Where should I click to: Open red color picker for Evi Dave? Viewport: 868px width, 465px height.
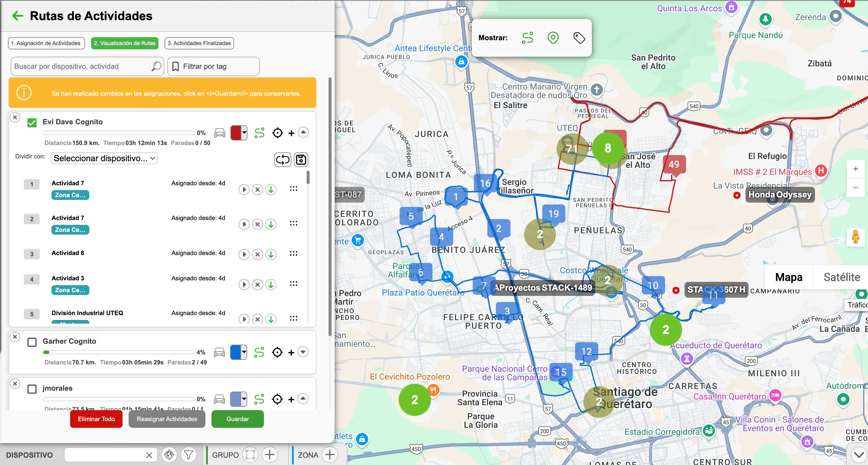239,133
